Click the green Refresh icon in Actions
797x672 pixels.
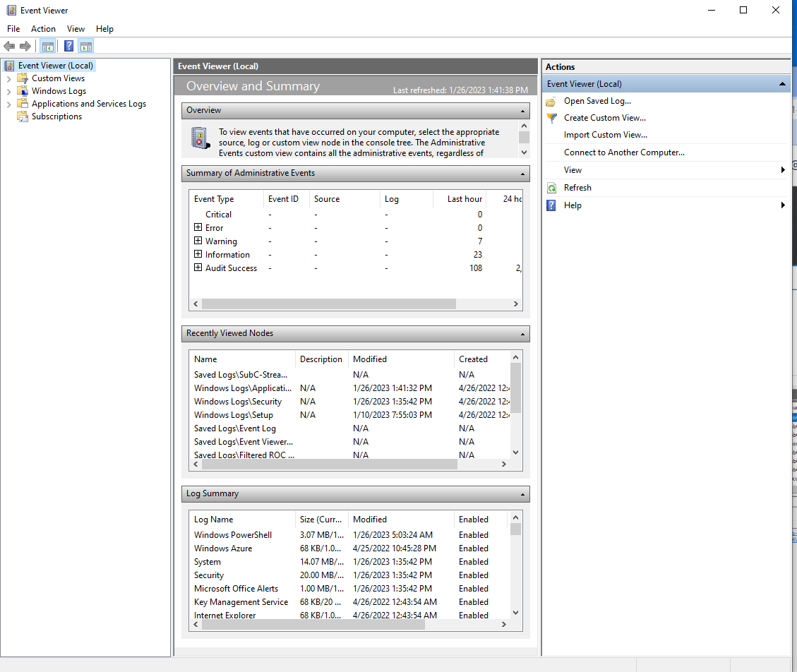tap(551, 188)
